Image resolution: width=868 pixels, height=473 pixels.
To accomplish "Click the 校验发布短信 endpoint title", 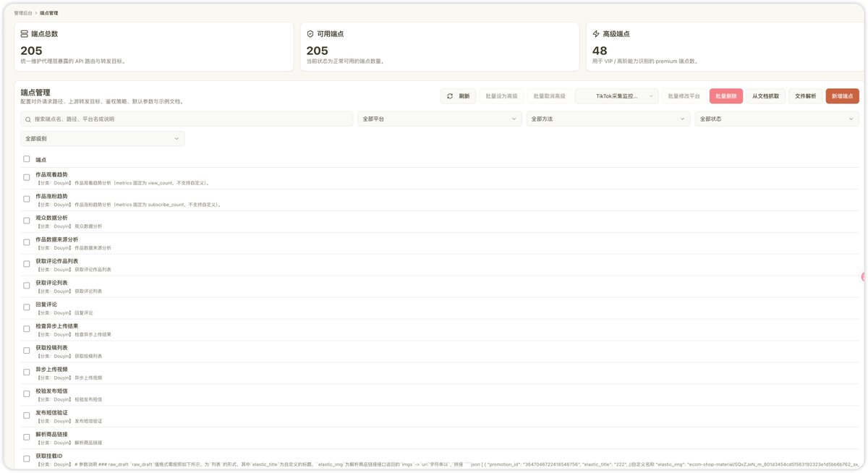I will point(51,391).
